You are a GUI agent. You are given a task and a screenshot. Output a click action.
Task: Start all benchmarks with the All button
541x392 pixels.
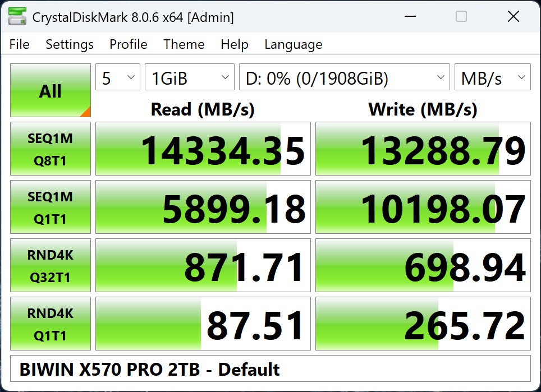(x=51, y=90)
